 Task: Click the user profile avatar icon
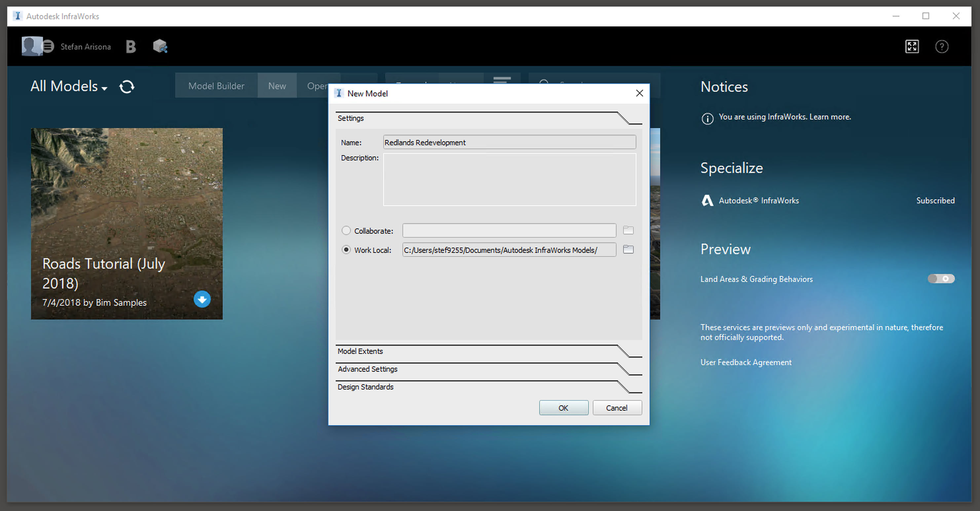32,47
